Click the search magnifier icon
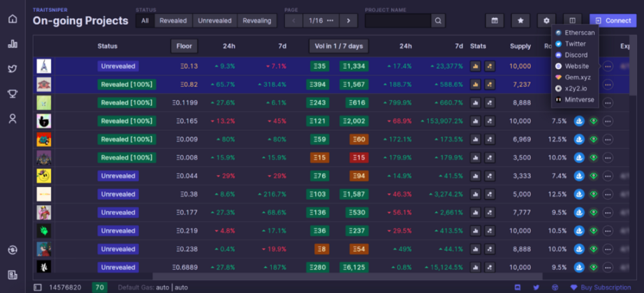The width and height of the screenshot is (644, 293). click(x=438, y=21)
